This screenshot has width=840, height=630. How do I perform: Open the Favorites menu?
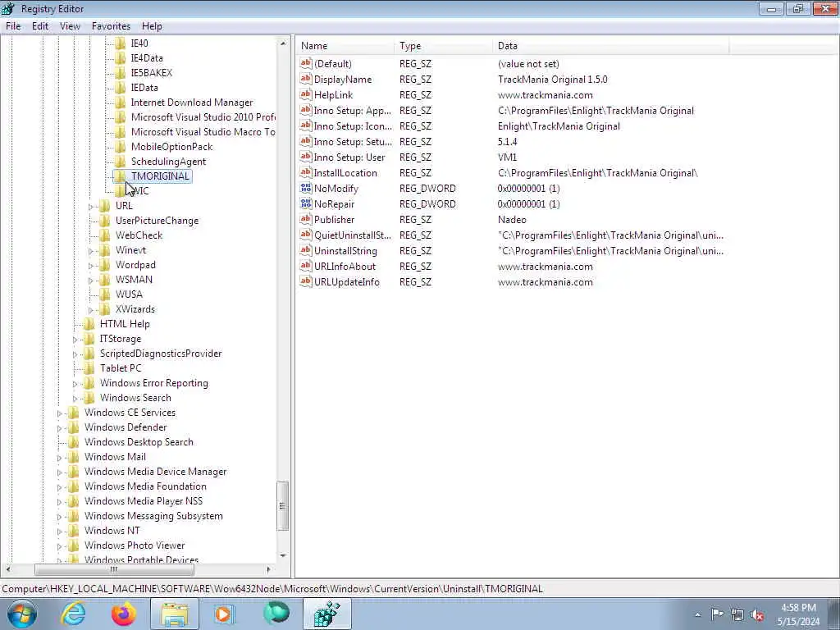point(111,26)
